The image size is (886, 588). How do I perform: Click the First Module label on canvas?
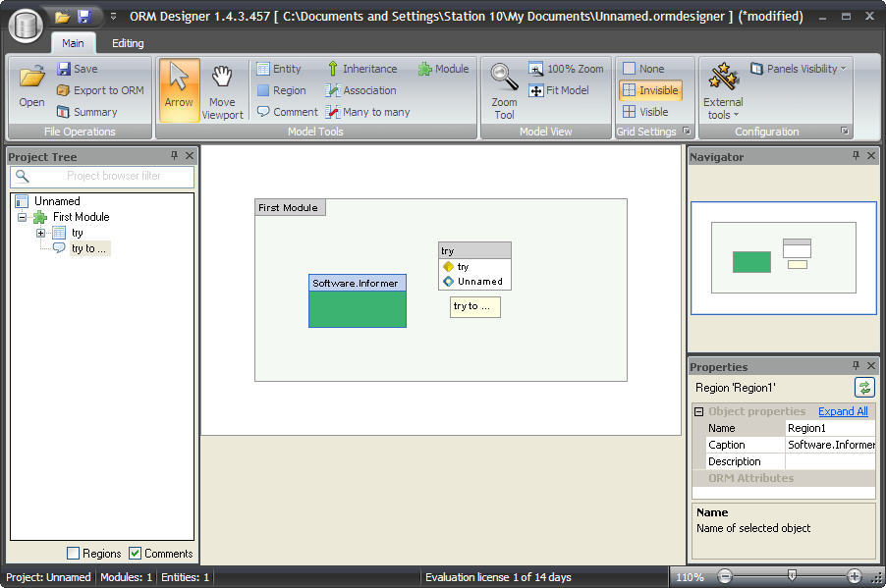pyautogui.click(x=290, y=208)
